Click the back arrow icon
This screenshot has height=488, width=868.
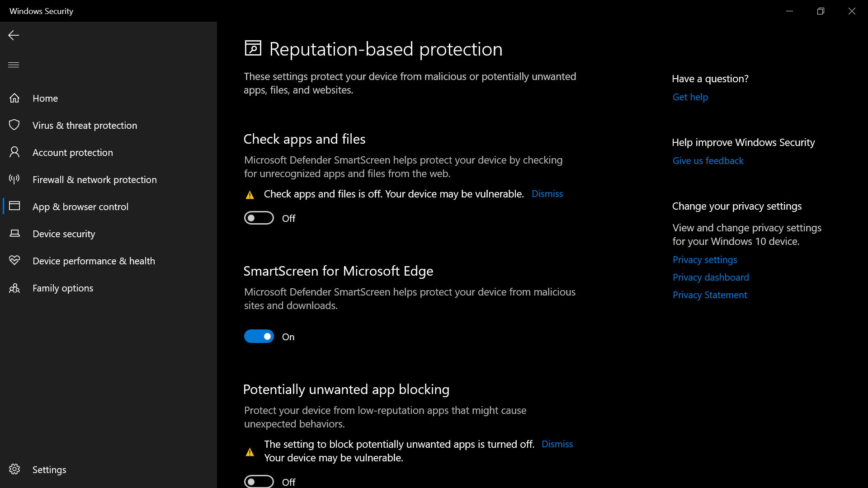coord(14,35)
